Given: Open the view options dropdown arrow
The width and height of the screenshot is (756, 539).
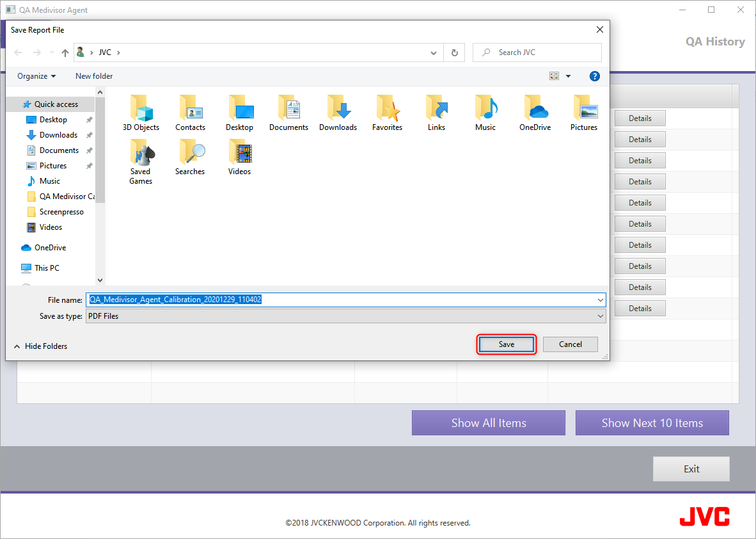Looking at the screenshot, I should tap(568, 76).
